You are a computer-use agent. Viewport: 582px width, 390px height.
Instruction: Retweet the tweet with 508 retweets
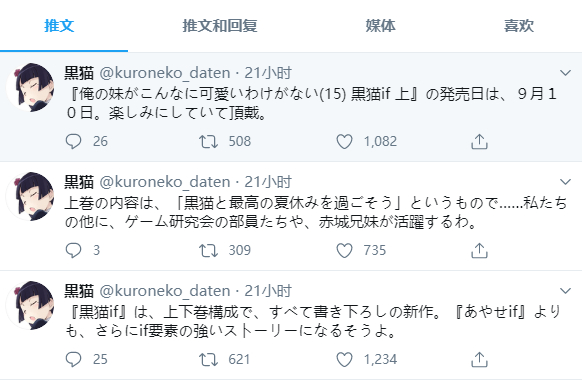pyautogui.click(x=208, y=141)
